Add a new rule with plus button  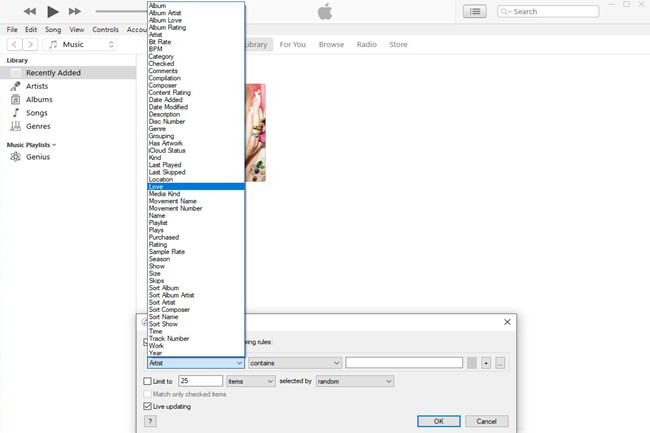click(486, 363)
